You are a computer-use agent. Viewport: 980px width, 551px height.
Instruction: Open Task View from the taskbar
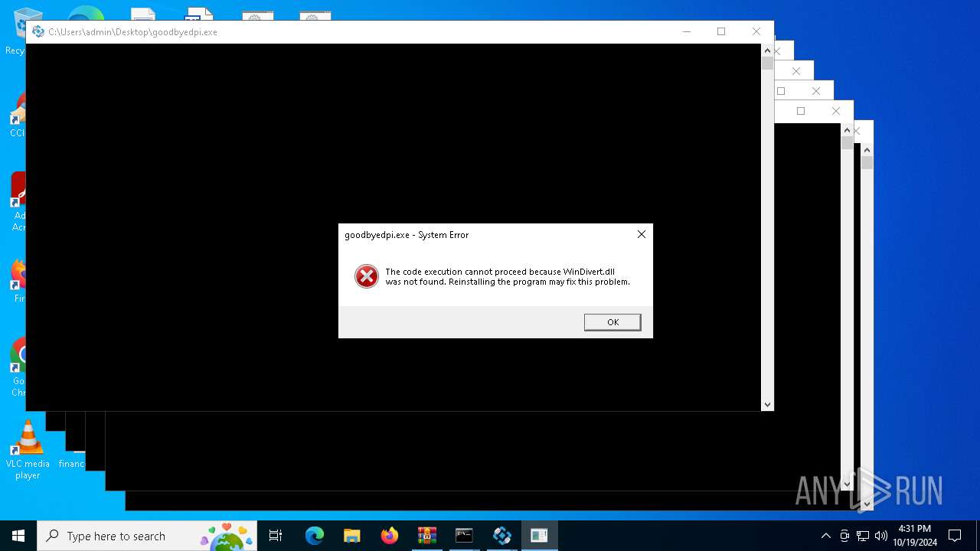point(276,536)
